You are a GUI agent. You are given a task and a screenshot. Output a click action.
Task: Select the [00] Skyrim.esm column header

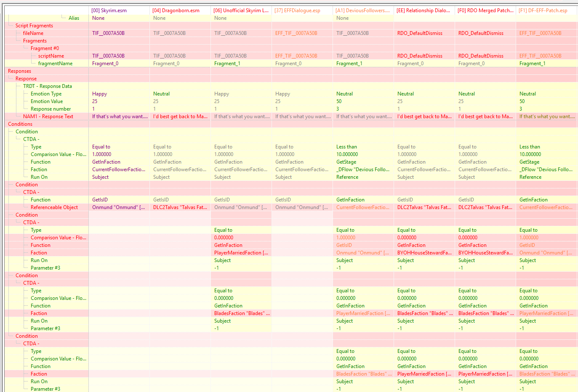pyautogui.click(x=119, y=11)
